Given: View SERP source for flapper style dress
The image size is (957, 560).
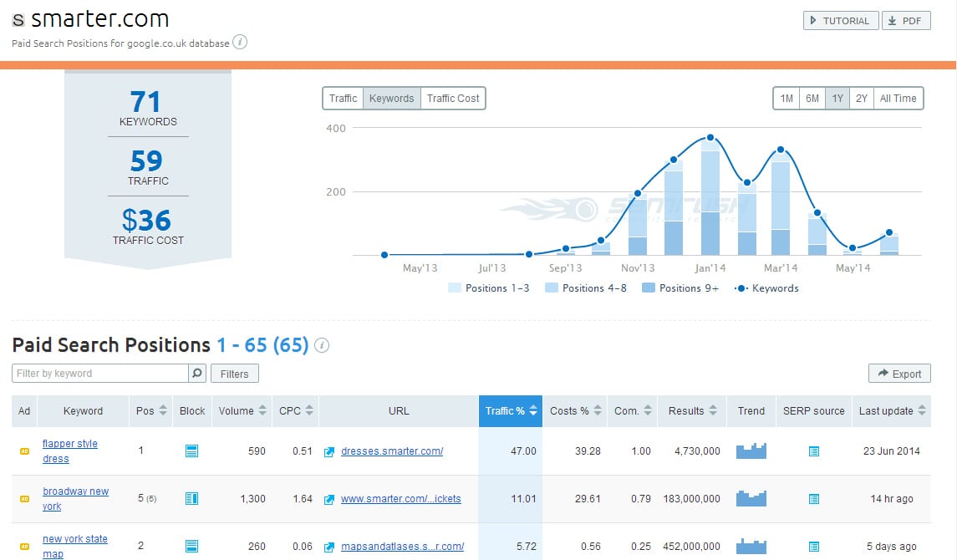Looking at the screenshot, I should [x=813, y=451].
